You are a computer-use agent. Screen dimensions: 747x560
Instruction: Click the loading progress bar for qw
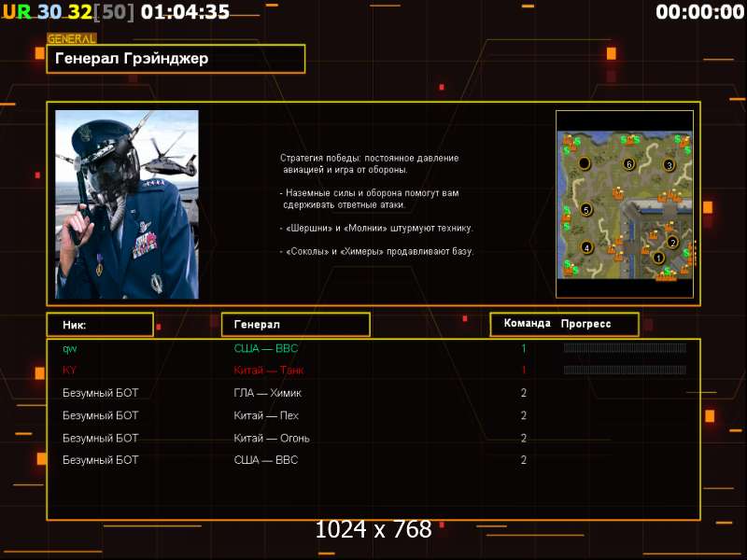(625, 348)
